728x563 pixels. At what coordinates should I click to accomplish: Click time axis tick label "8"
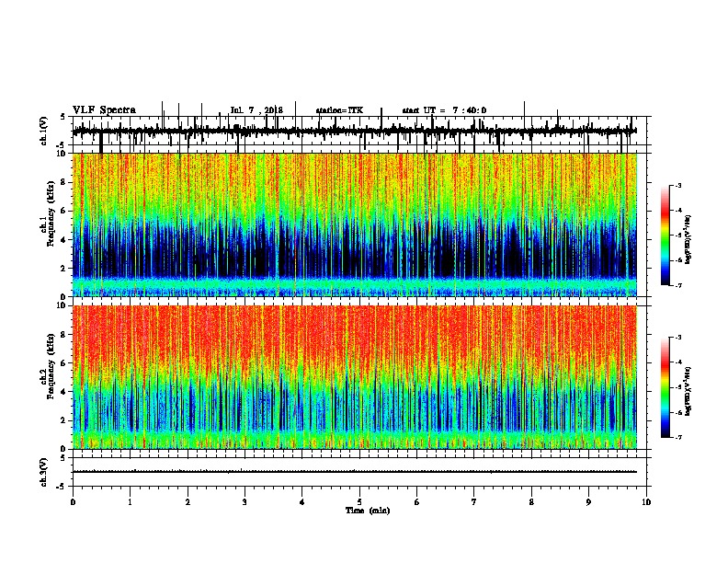coord(531,502)
